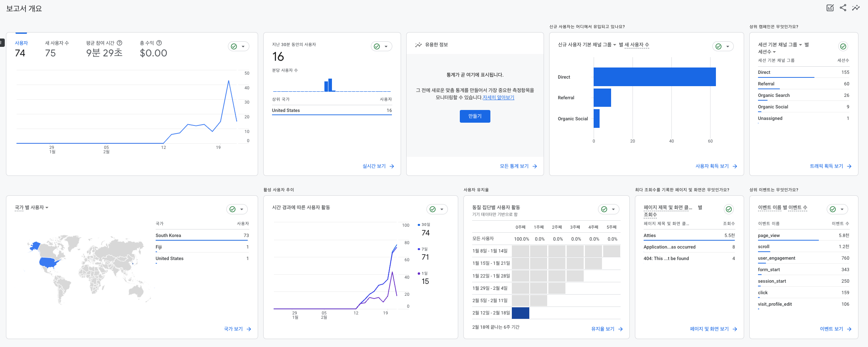This screenshot has width=868, height=347.
Task: Expand status dropdown on cohort 동질 집단 card
Action: (613, 209)
